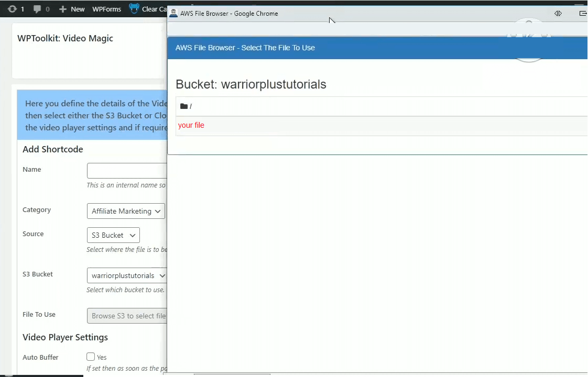Click the plus icon next to New
Screen dimensions: 588x377
[62, 9]
